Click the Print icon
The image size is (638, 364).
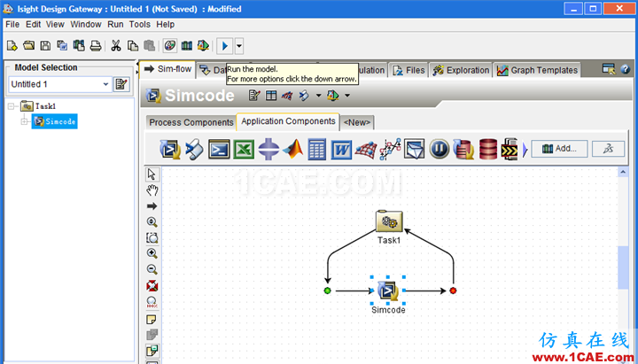[96, 45]
